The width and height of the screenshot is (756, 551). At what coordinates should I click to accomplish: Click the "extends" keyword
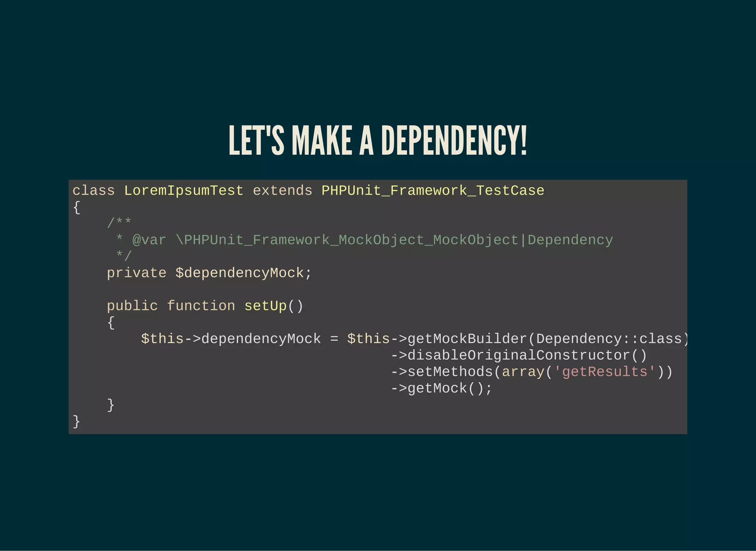pyautogui.click(x=282, y=191)
